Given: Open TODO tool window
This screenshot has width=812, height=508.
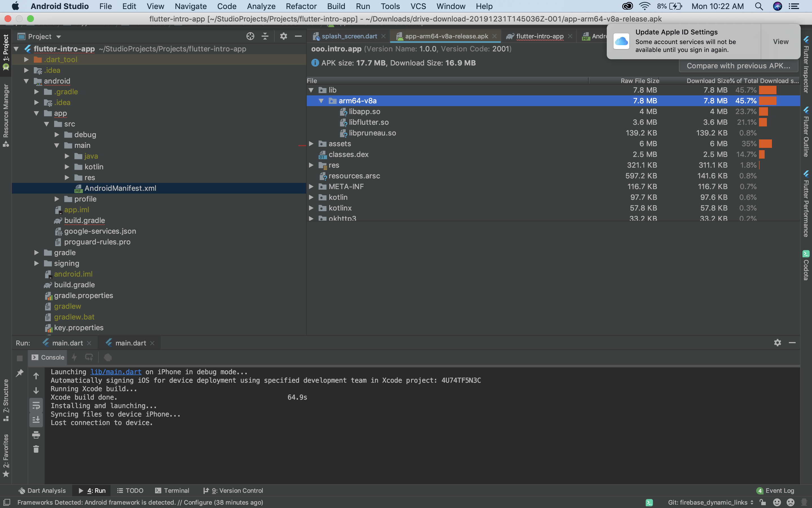Looking at the screenshot, I should tap(130, 491).
